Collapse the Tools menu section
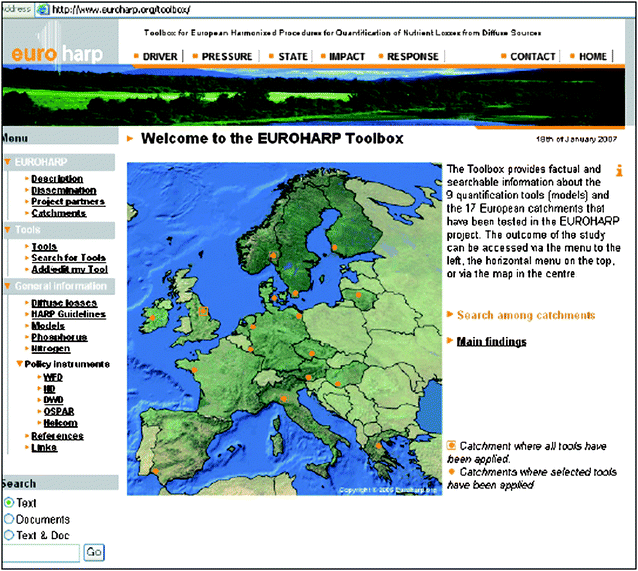Screen dimensions: 638x571 7,230
